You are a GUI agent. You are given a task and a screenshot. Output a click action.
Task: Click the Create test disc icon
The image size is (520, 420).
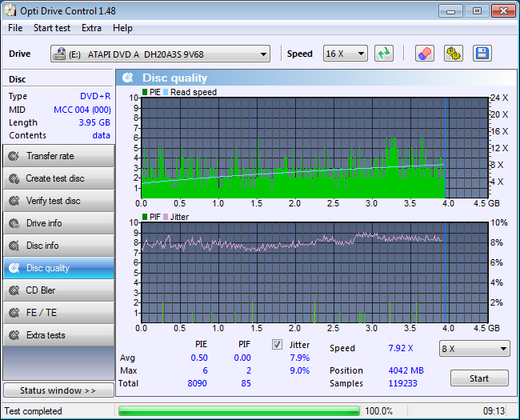tap(14, 178)
